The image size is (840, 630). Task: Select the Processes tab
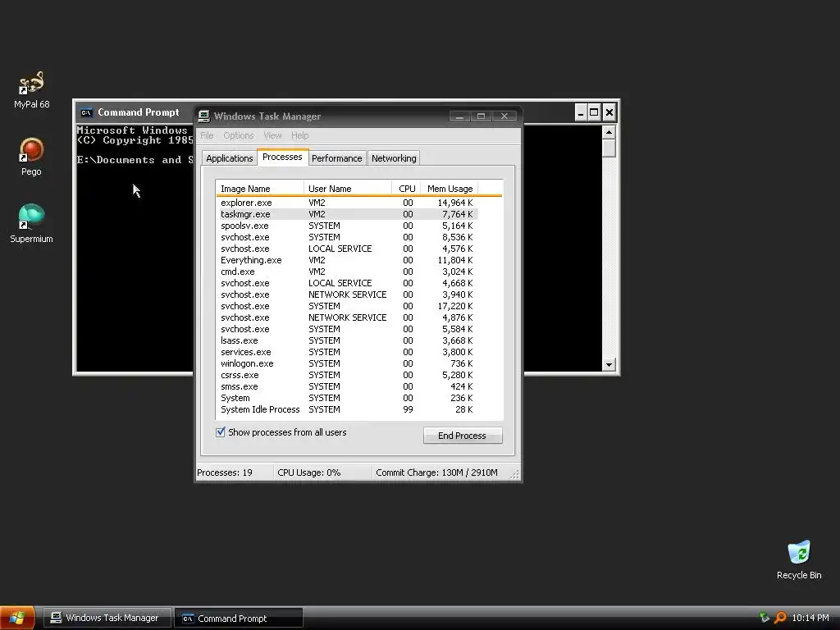point(282,157)
